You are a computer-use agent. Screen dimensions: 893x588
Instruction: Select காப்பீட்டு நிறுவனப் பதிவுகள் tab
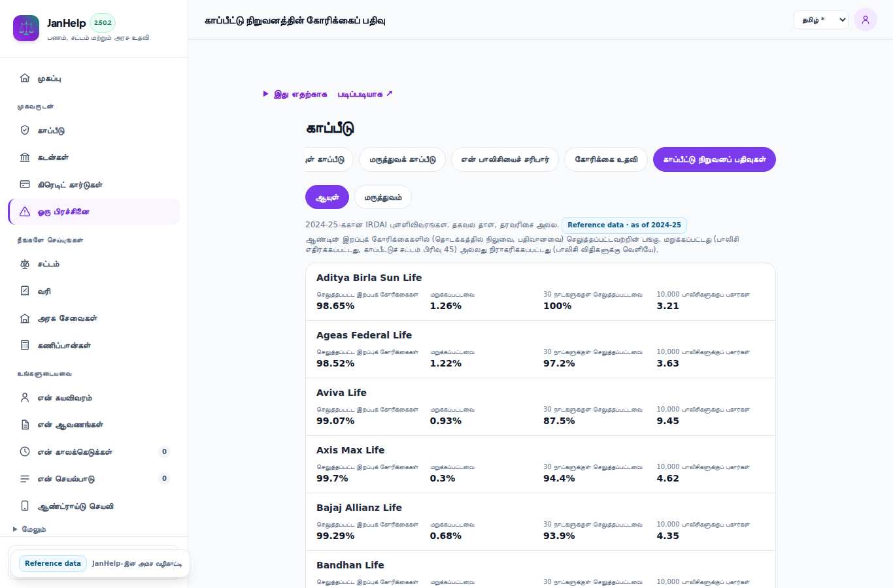[x=715, y=159]
